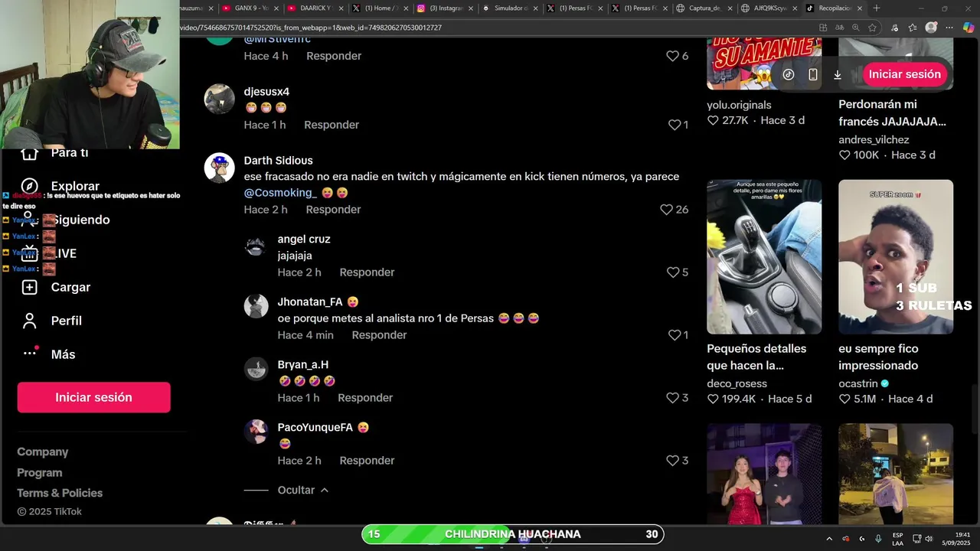Open the Siguiendo sidebar item
Viewport: 980px width, 551px height.
(80, 220)
